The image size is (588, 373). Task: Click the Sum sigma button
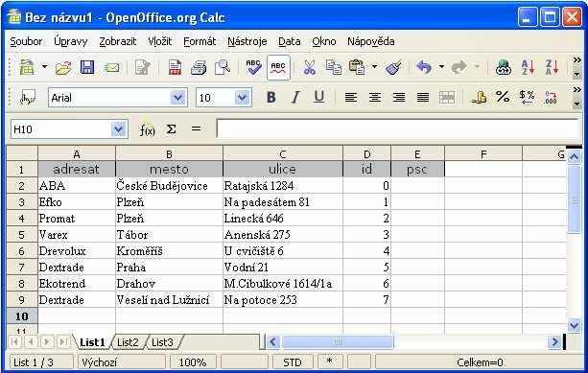172,129
